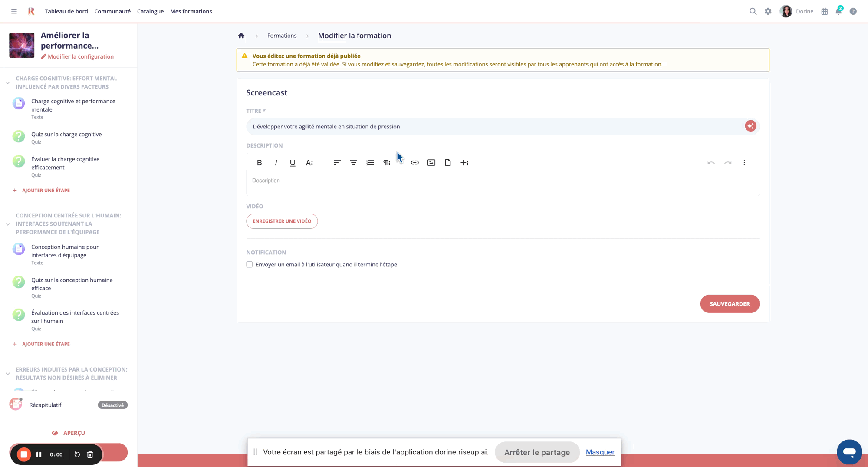Viewport: 868px width, 467px height.
Task: Click the insert image icon
Action: [431, 163]
